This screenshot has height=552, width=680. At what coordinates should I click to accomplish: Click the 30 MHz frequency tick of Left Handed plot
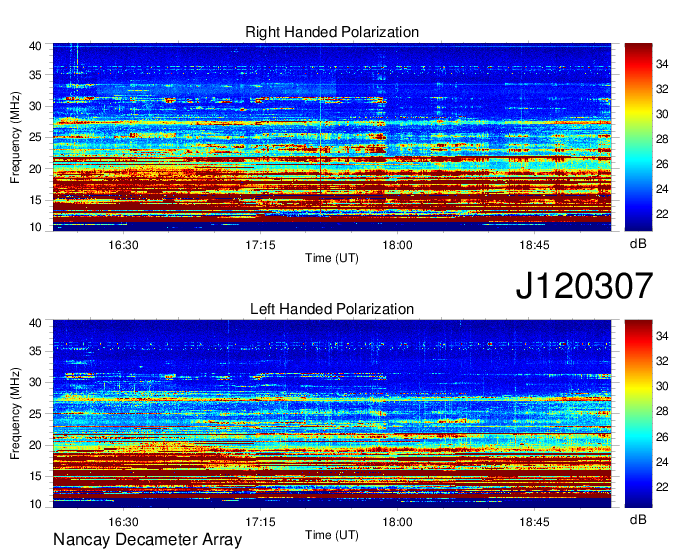pyautogui.click(x=35, y=383)
